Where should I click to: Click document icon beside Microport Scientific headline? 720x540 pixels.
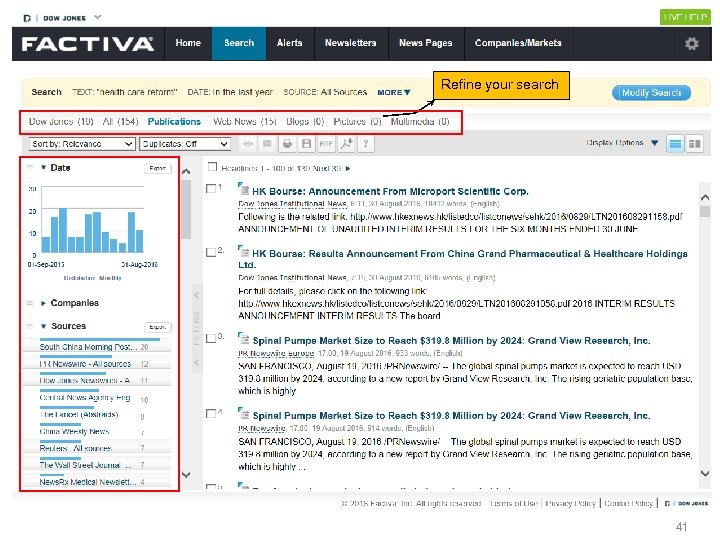(243, 188)
